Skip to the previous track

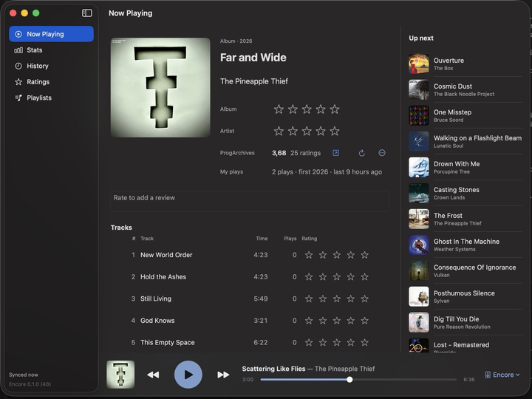pyautogui.click(x=153, y=375)
